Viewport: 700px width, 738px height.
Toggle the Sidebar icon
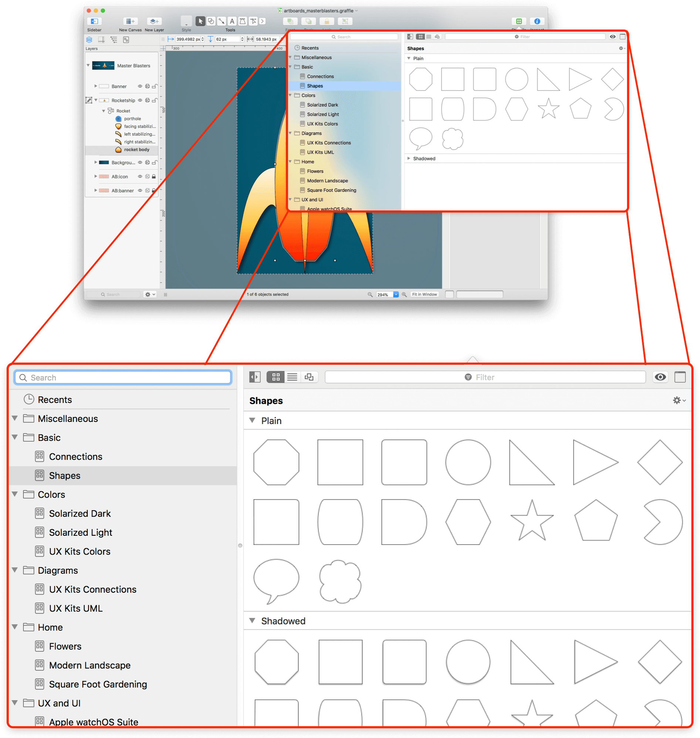click(x=94, y=21)
